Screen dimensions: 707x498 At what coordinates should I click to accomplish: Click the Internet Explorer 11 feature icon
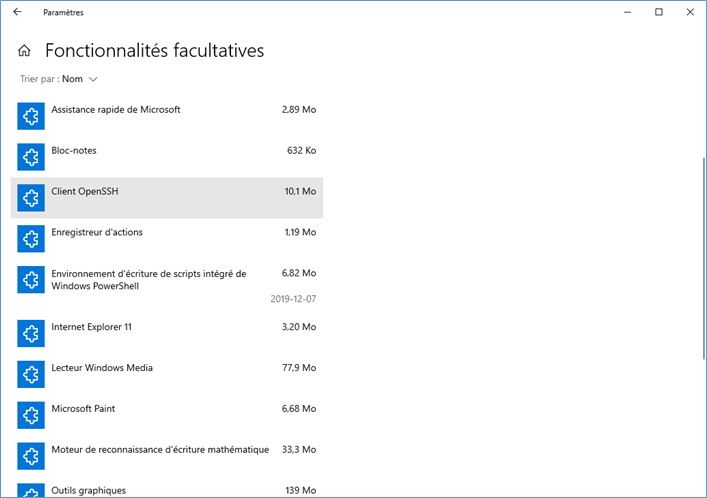coord(32,333)
